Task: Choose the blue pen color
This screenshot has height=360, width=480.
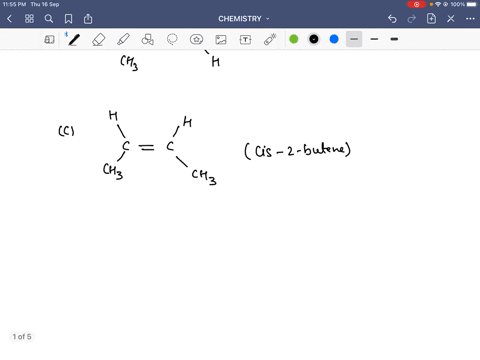Action: pyautogui.click(x=334, y=39)
